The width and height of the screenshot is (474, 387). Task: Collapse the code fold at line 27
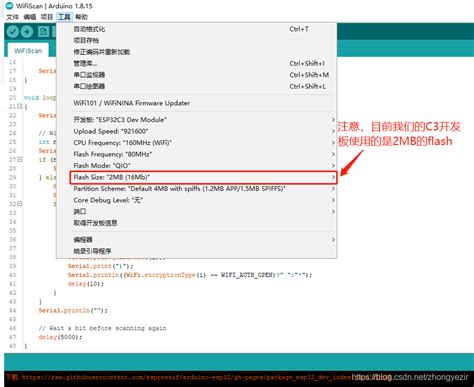coord(20,160)
